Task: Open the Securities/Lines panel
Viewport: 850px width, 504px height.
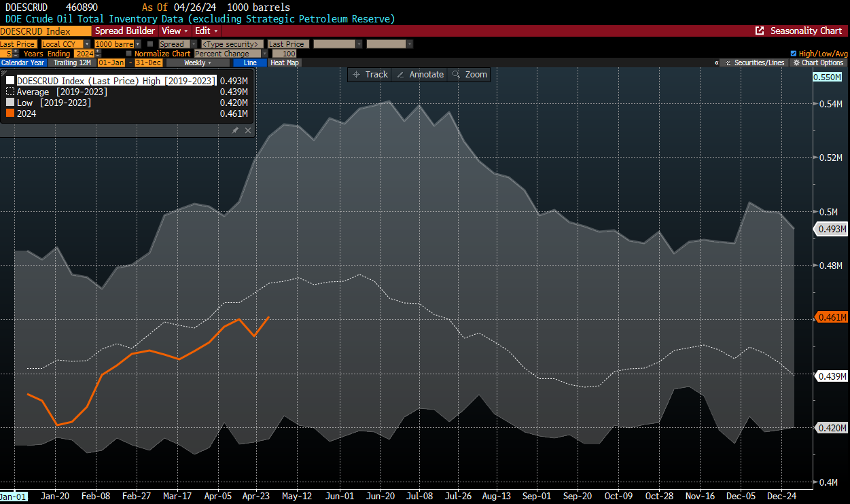Action: click(x=754, y=63)
